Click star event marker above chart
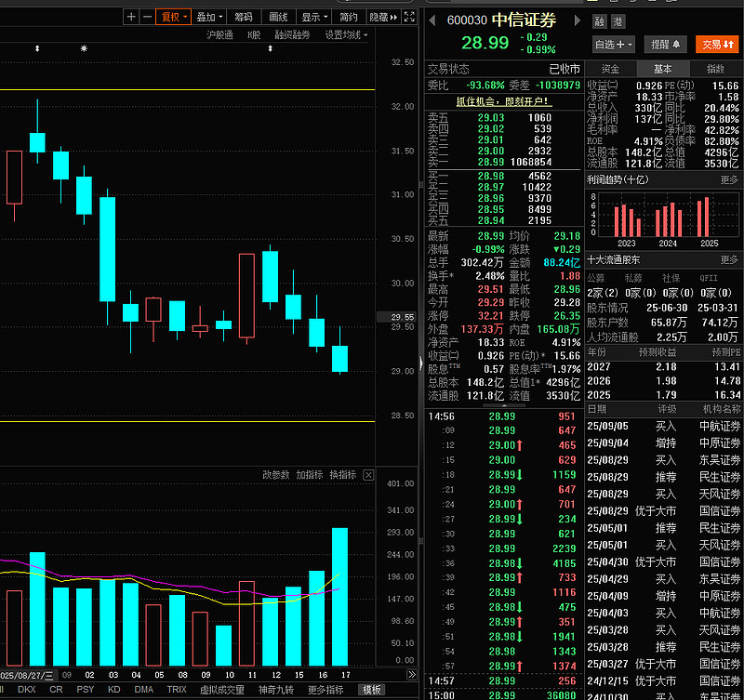Screen dimensions: 744x700 pos(84,48)
